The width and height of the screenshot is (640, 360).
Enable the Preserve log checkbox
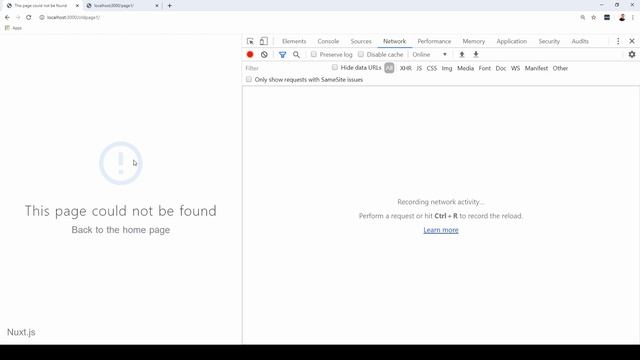coord(313,54)
